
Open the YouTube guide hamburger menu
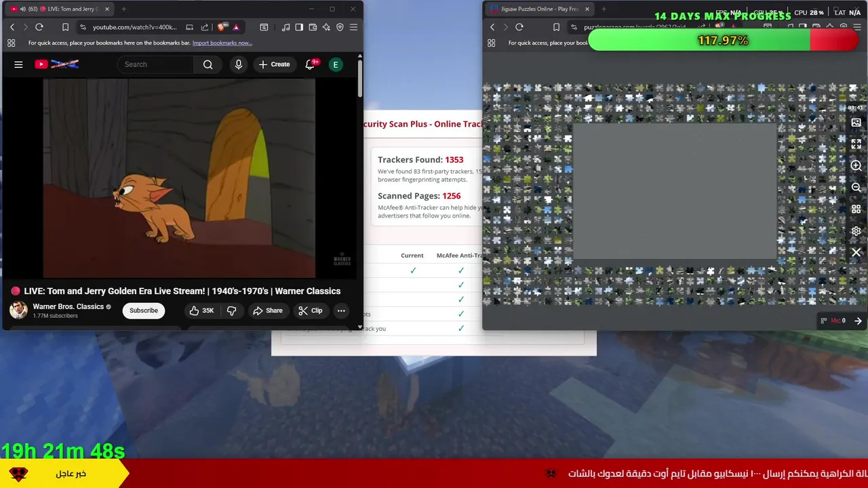point(18,64)
